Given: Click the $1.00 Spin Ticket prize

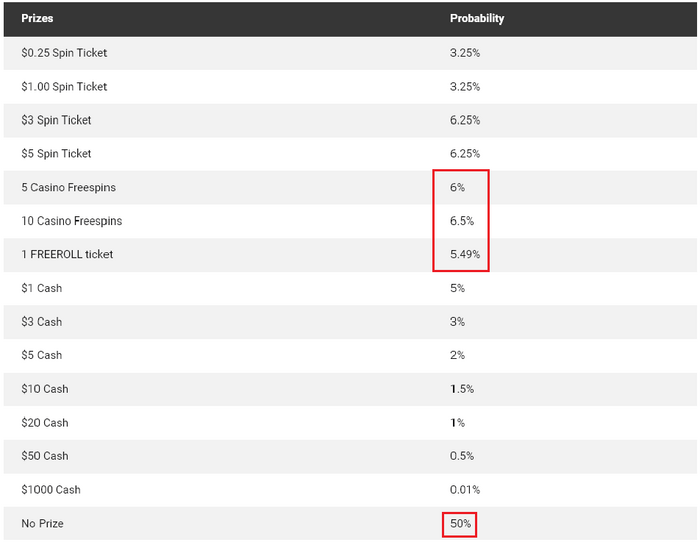Looking at the screenshot, I should (64, 87).
